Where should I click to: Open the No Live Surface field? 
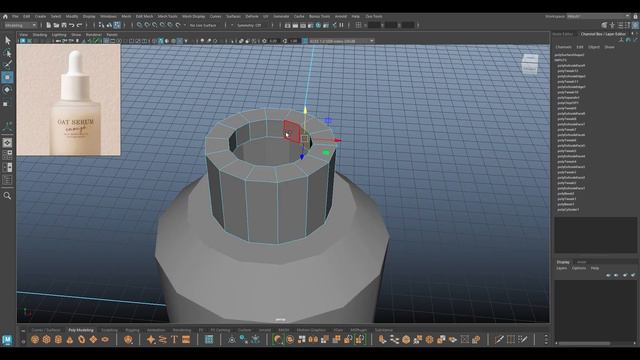click(203, 25)
